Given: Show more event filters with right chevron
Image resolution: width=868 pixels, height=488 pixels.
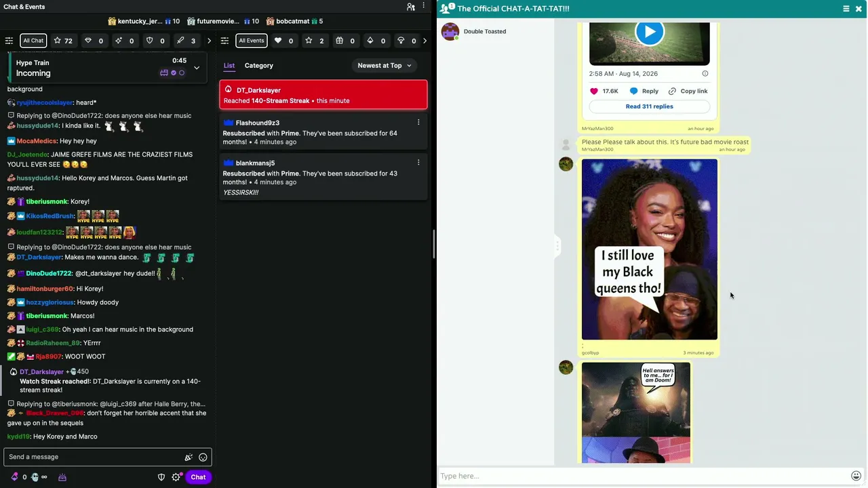Looking at the screenshot, I should tap(425, 41).
